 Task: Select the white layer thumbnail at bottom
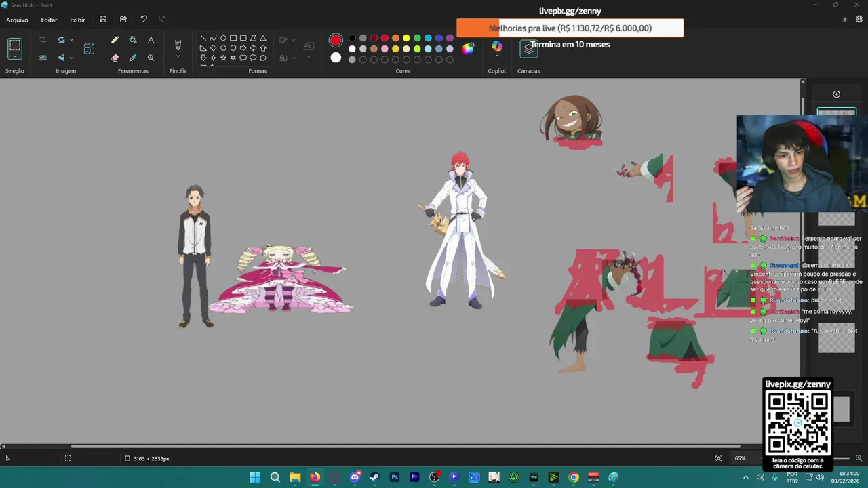[x=842, y=409]
